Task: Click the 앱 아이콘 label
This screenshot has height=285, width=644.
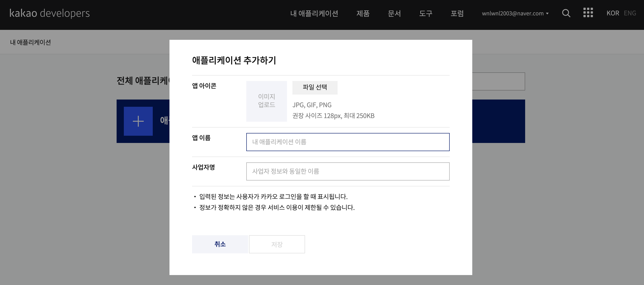Action: (204, 86)
